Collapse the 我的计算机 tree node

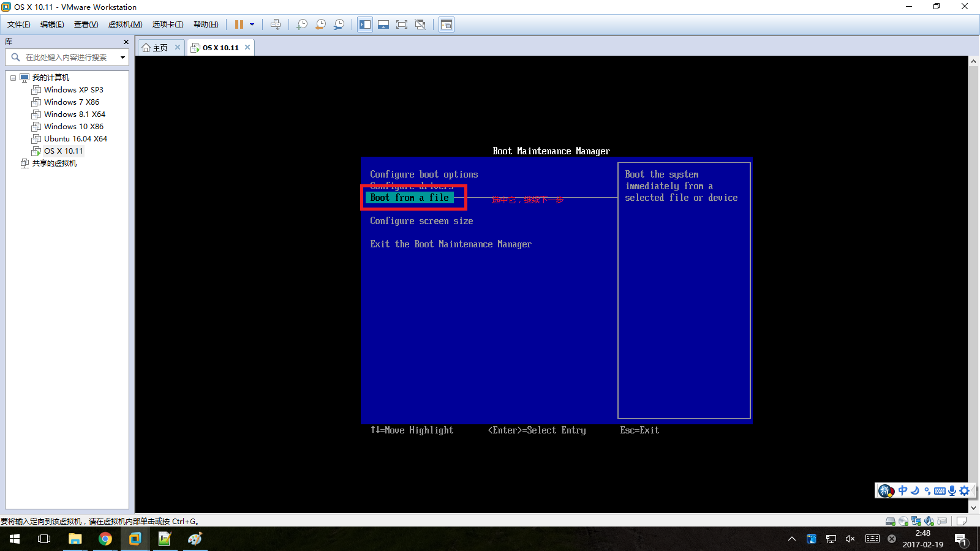point(13,77)
